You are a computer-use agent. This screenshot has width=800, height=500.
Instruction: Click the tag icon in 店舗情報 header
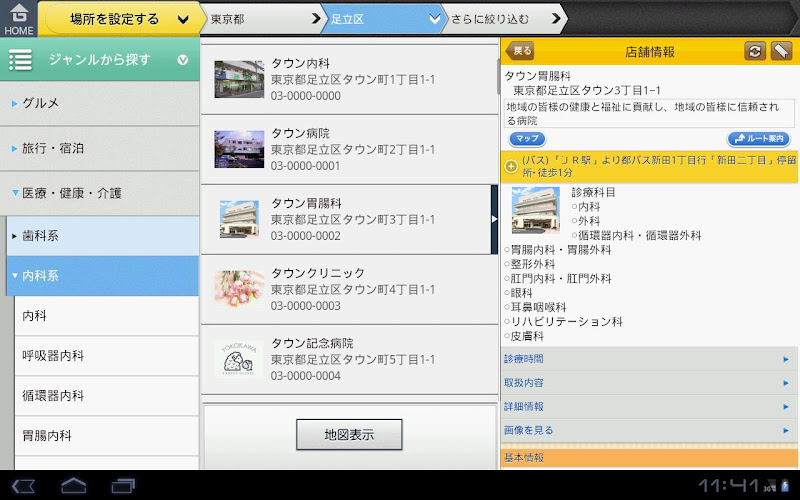pyautogui.click(x=781, y=51)
